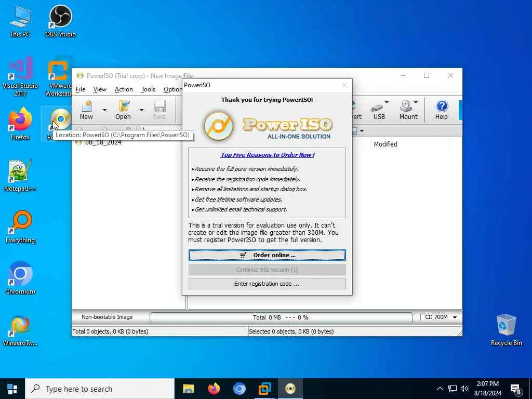Click the USB toolbar icon
This screenshot has width=532, height=399.
(379, 110)
